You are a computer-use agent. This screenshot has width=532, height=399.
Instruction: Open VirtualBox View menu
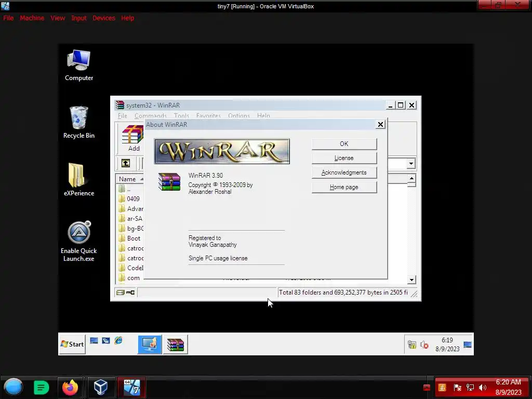tap(58, 18)
